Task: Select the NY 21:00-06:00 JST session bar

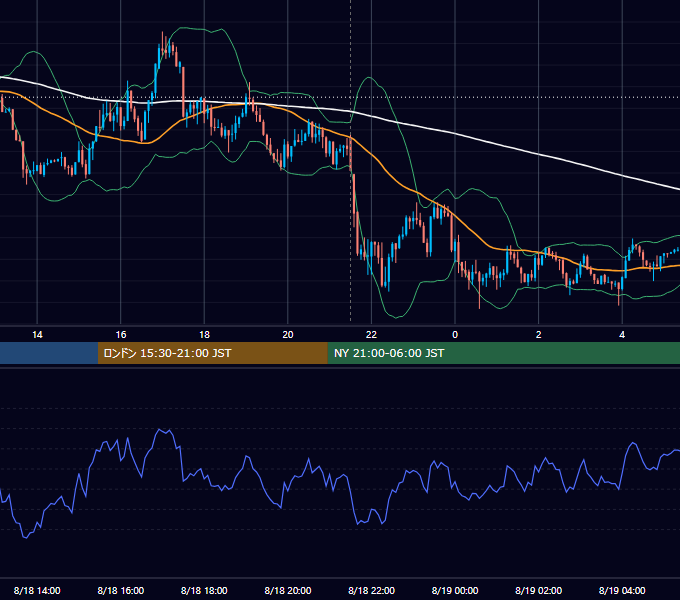Action: [503, 353]
